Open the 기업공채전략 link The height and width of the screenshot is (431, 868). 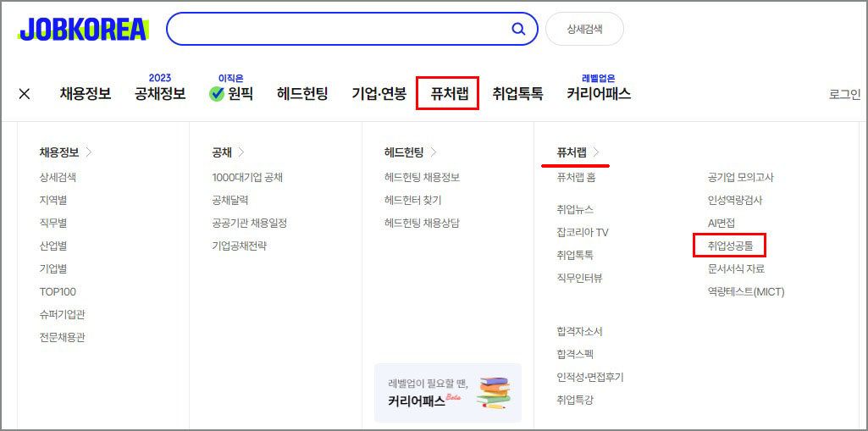click(x=239, y=246)
